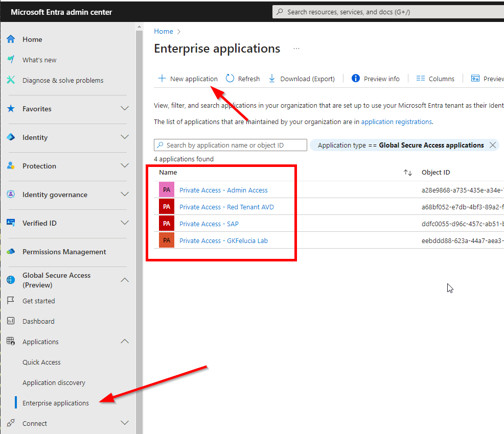Remove the Application type filter with X
The image size is (504, 434).
493,146
